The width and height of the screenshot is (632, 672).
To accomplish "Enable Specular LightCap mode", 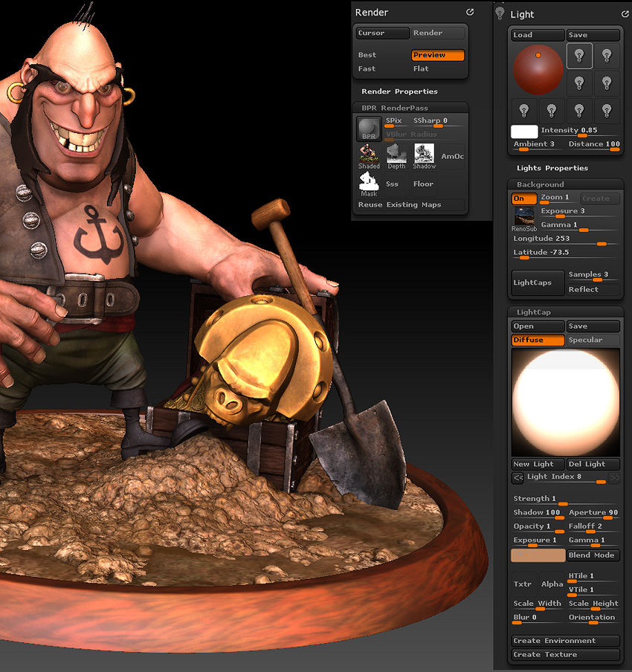I will (x=593, y=340).
